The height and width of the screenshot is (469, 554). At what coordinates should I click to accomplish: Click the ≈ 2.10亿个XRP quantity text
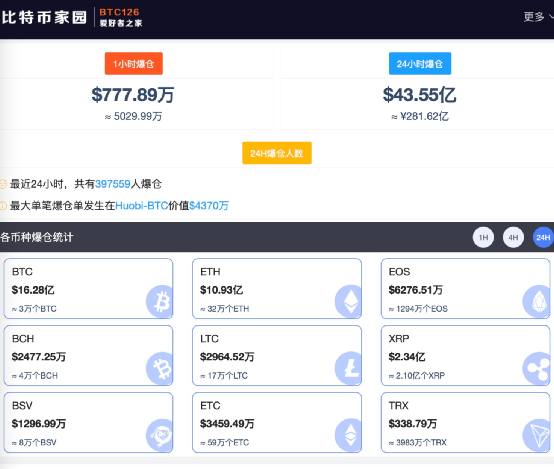(417, 376)
